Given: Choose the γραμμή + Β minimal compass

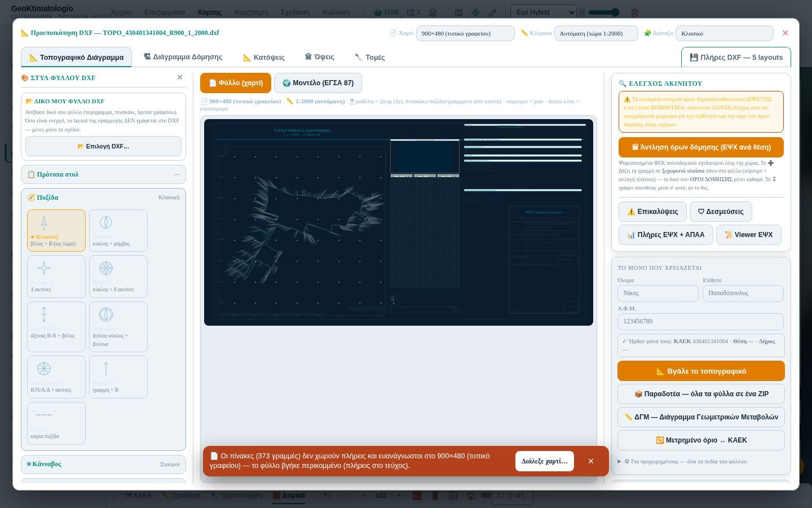Looking at the screenshot, I should click(x=118, y=376).
